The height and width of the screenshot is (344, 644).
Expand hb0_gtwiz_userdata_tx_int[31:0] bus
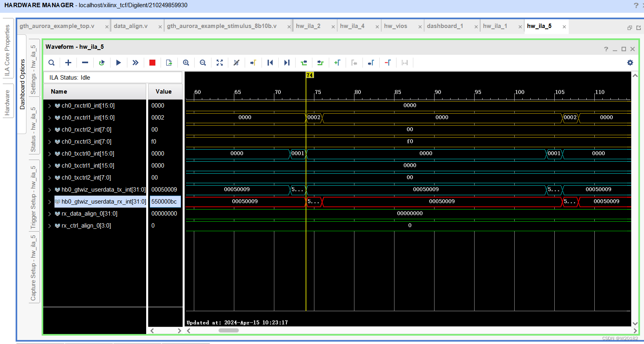50,190
